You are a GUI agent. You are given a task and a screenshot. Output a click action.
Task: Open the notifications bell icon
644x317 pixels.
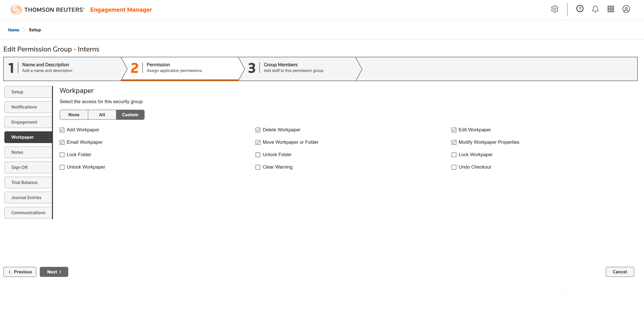(595, 9)
